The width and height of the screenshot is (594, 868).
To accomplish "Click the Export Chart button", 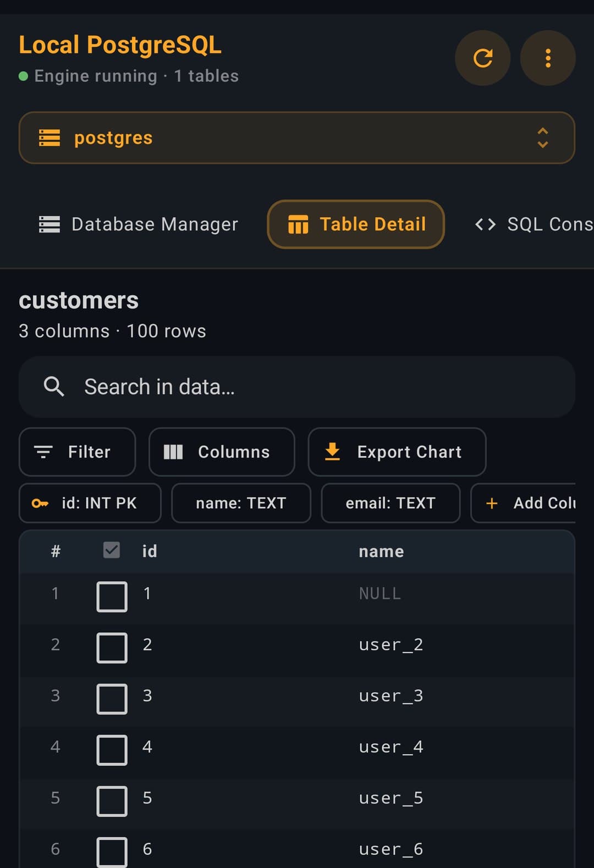I will tap(397, 452).
